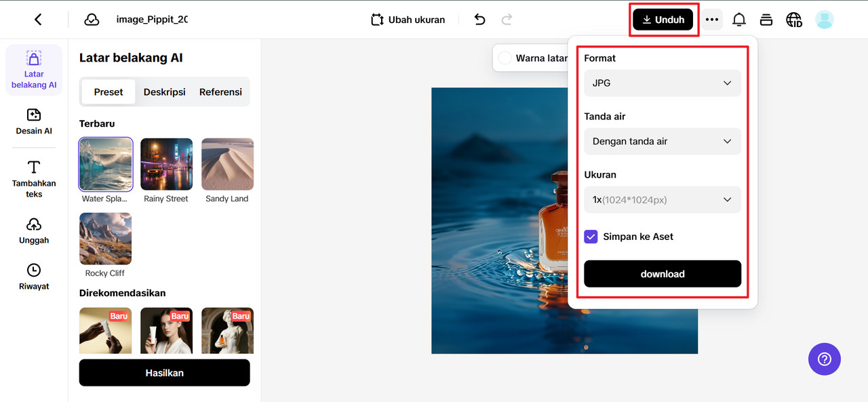Screen dimensions: 868x402
Task: Open the Tanda air watermark dropdown
Action: click(x=662, y=141)
